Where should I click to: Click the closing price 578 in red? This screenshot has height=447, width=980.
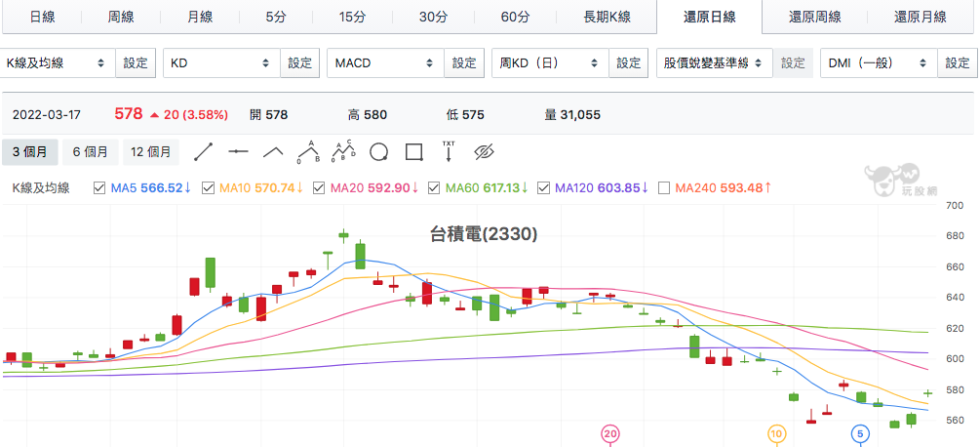(129, 114)
